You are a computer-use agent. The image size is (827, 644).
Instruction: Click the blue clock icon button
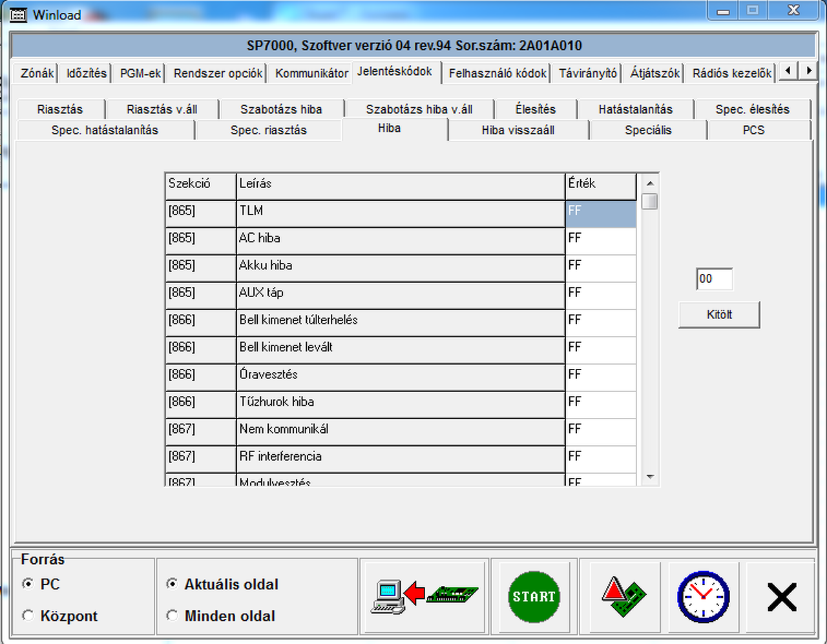[x=703, y=596]
